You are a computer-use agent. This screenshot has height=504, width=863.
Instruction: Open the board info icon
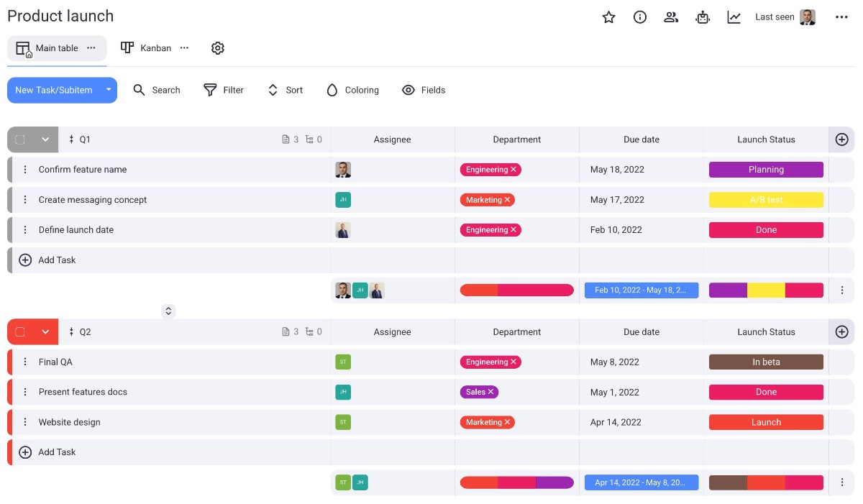[640, 17]
